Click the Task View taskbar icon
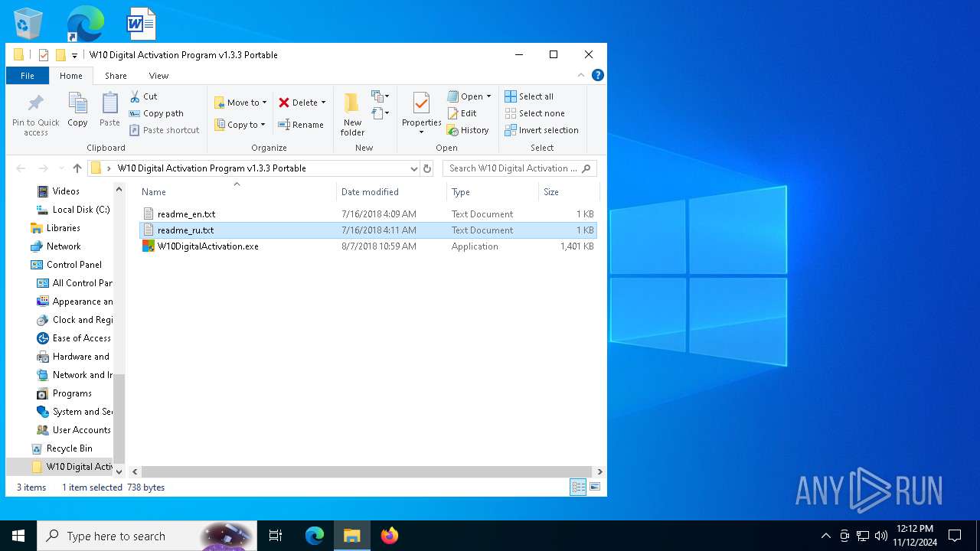Screen dimensions: 980x551 click(276, 536)
